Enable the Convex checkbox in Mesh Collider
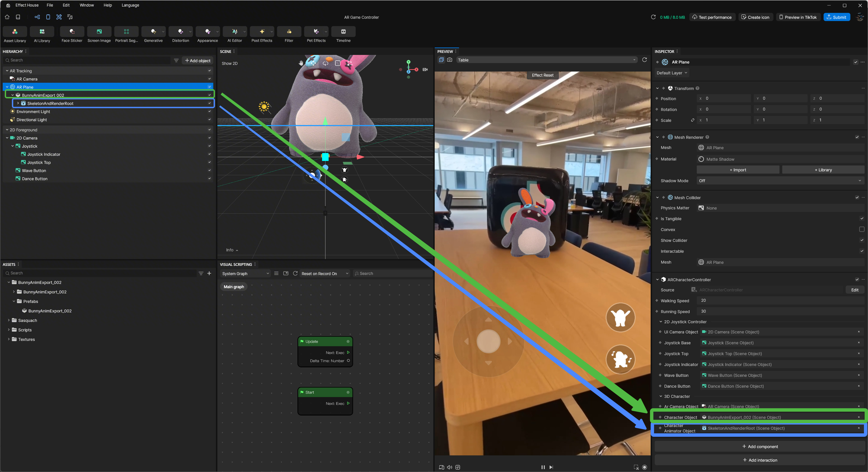Screen dimensions: 868x472 [862, 229]
